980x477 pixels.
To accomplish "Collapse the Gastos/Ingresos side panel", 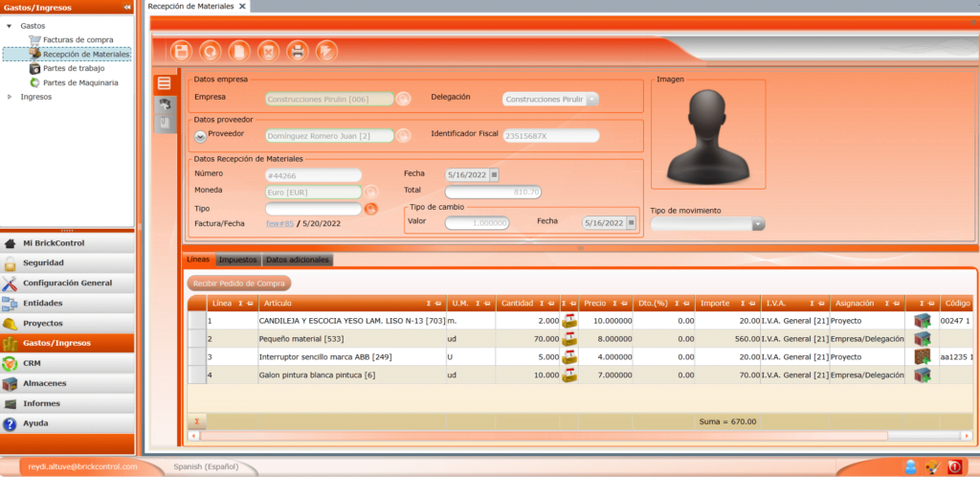I will (x=127, y=7).
